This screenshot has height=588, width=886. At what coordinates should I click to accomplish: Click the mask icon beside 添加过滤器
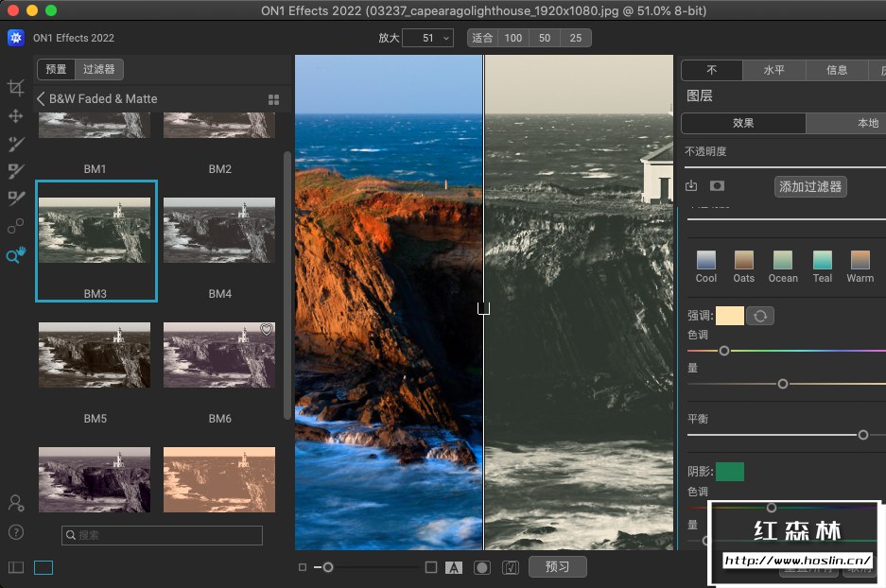click(718, 186)
